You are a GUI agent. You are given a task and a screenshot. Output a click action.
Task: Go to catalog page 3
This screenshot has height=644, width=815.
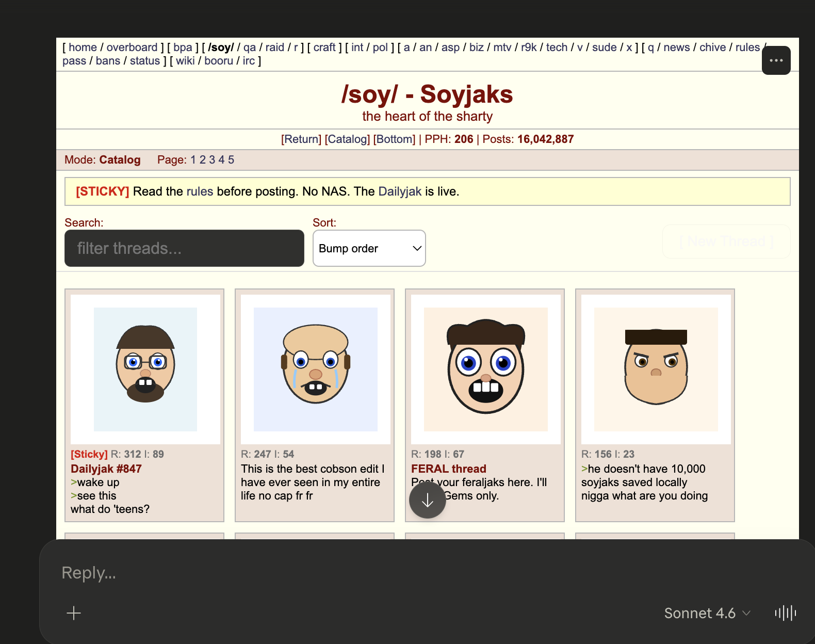[212, 160]
